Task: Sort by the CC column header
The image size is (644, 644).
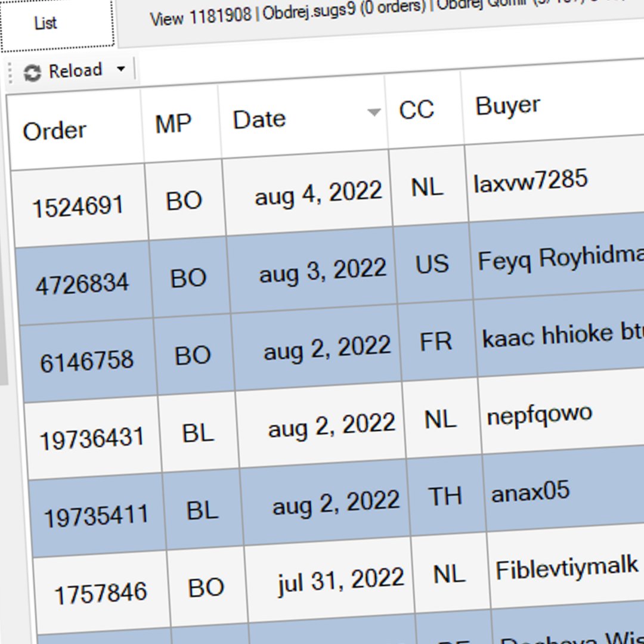Action: click(416, 110)
